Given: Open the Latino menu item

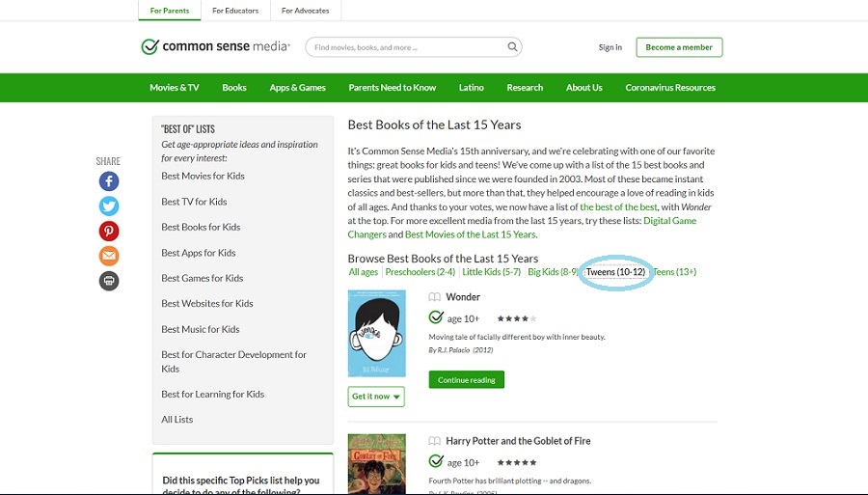Looking at the screenshot, I should pyautogui.click(x=471, y=88).
